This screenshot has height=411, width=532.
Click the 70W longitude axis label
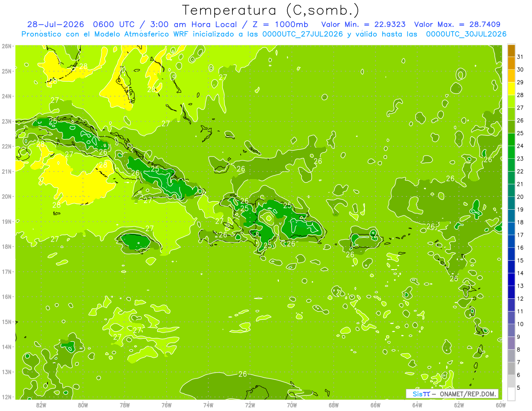click(x=292, y=405)
